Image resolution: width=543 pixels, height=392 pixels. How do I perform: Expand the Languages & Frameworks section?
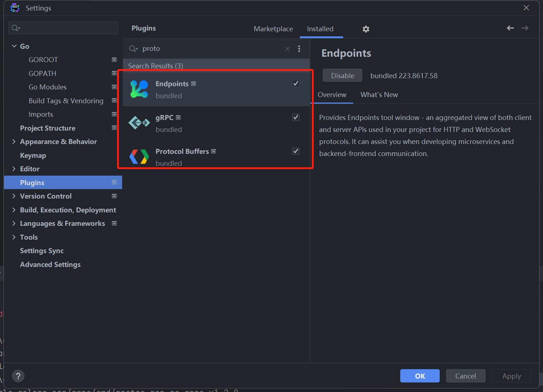click(14, 223)
